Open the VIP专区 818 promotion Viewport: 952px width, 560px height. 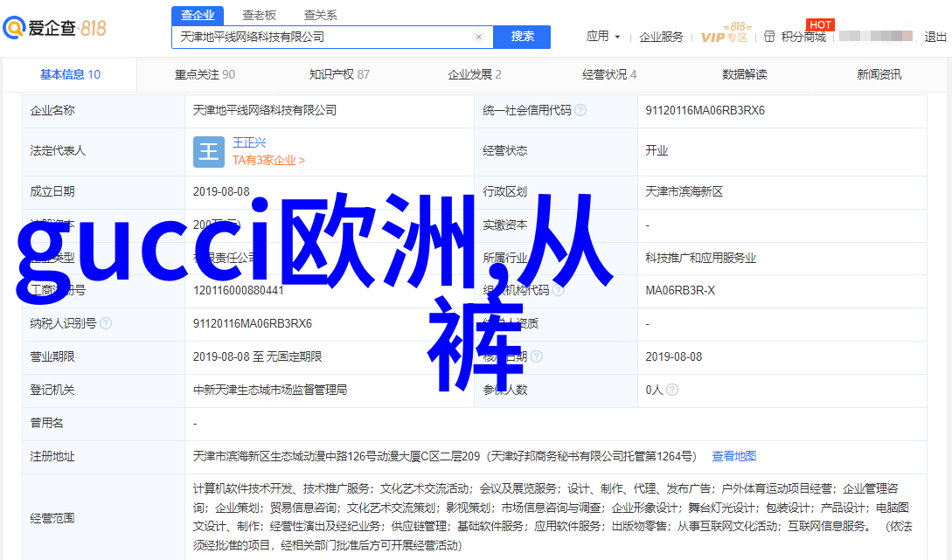[x=725, y=33]
